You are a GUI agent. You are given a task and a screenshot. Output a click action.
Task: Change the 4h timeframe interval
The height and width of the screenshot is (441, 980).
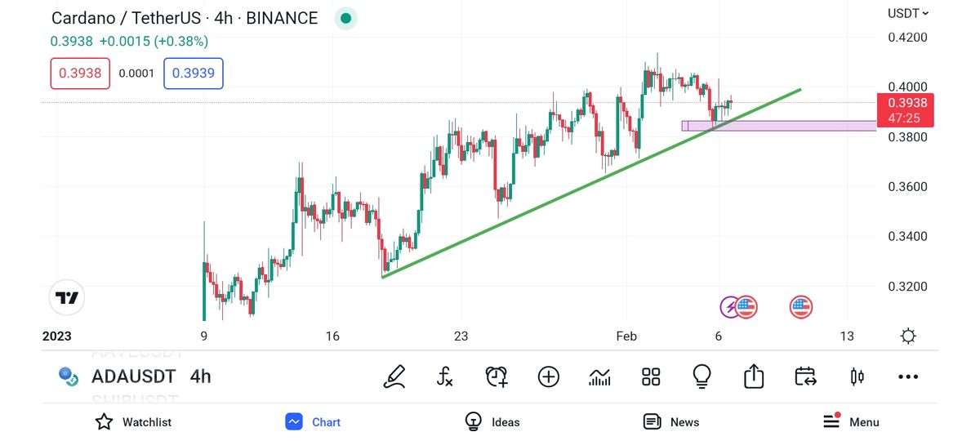pyautogui.click(x=200, y=376)
